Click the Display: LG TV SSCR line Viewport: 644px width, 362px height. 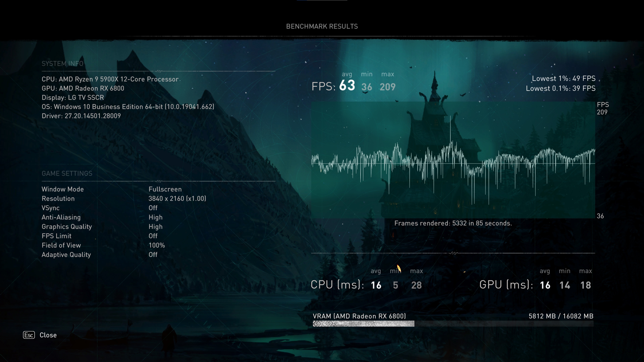(73, 97)
